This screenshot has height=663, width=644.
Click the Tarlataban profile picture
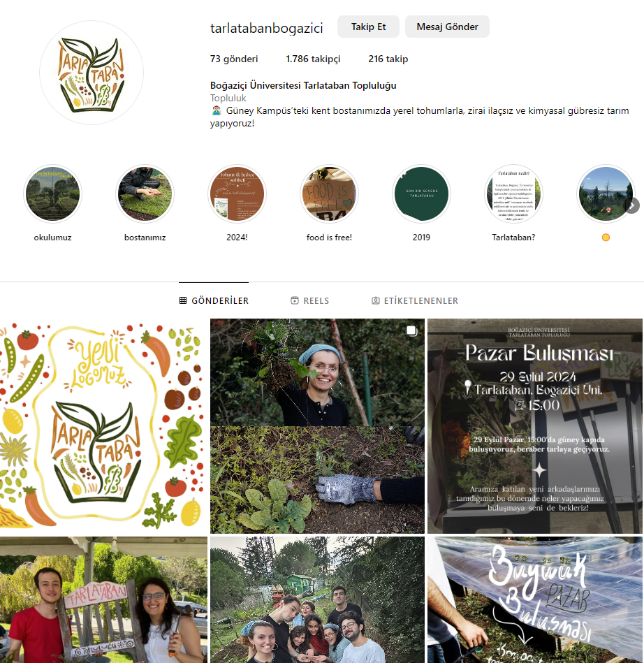pyautogui.click(x=92, y=73)
